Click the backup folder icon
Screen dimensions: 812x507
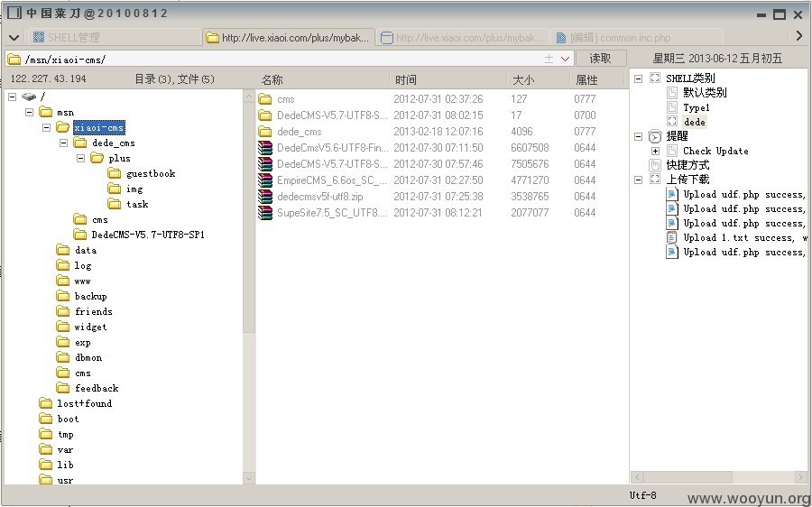(x=62, y=296)
